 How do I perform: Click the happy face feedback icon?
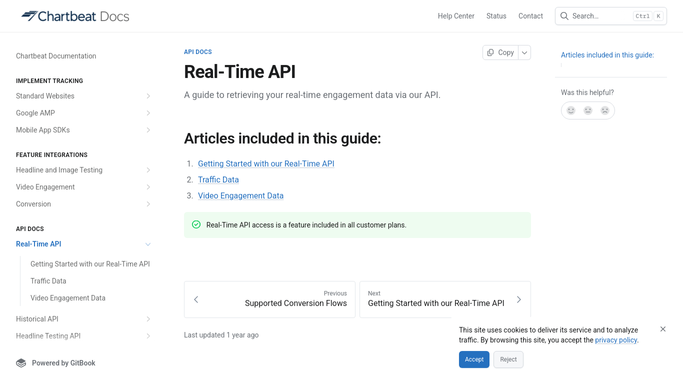tap(571, 111)
